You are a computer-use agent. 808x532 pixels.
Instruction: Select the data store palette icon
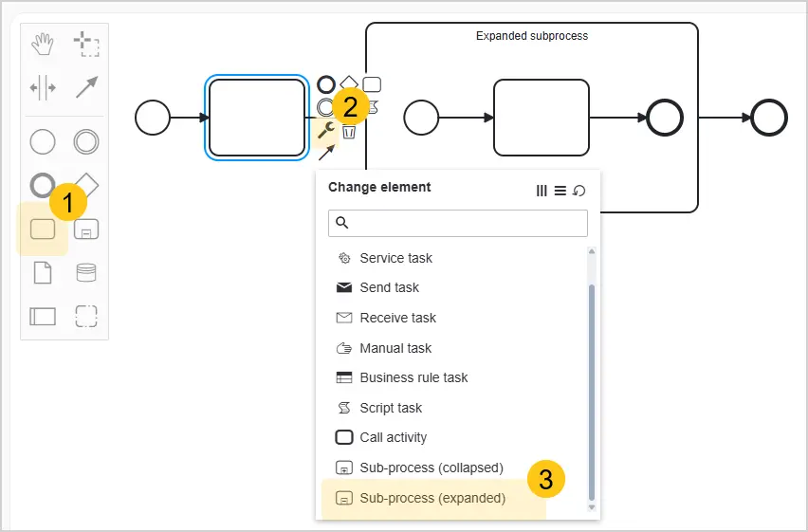[86, 273]
